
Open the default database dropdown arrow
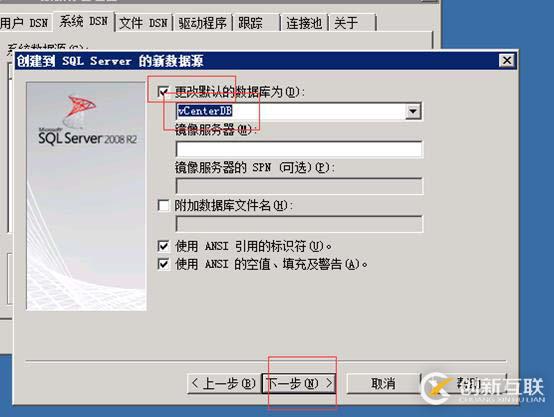(413, 111)
